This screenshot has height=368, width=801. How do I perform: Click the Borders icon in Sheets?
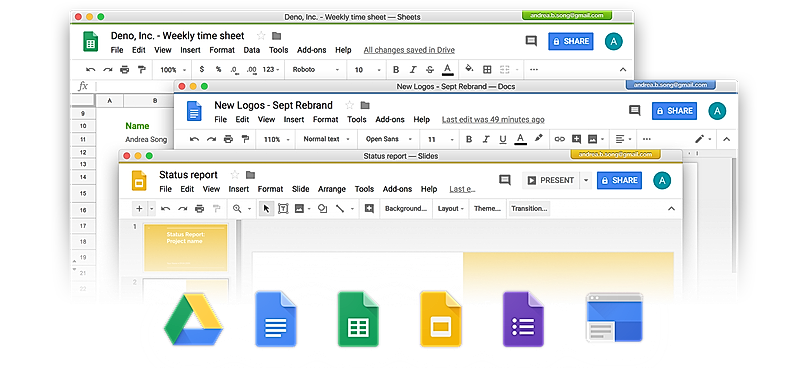(487, 70)
